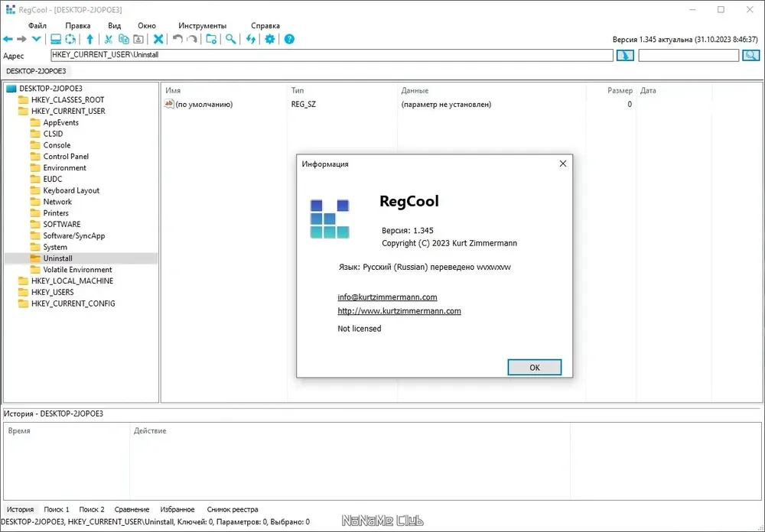Open the http://www.kurtzimmermann.com link
765x532 pixels.
coord(399,310)
